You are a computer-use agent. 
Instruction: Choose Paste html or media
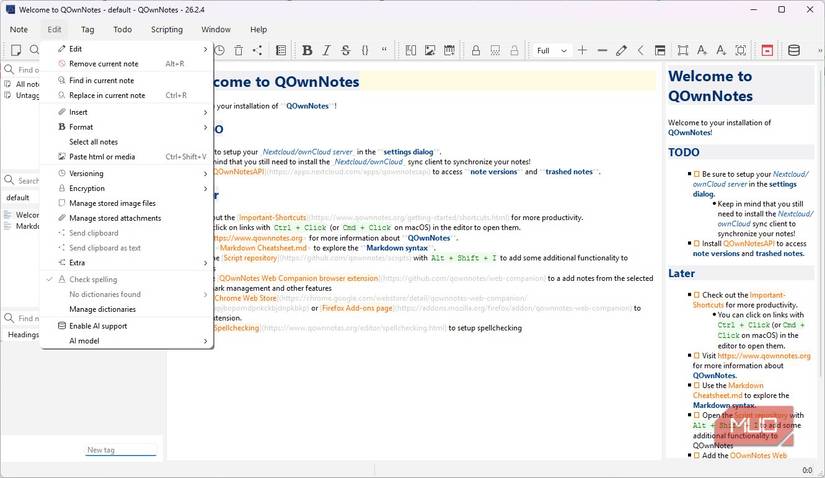(126, 156)
